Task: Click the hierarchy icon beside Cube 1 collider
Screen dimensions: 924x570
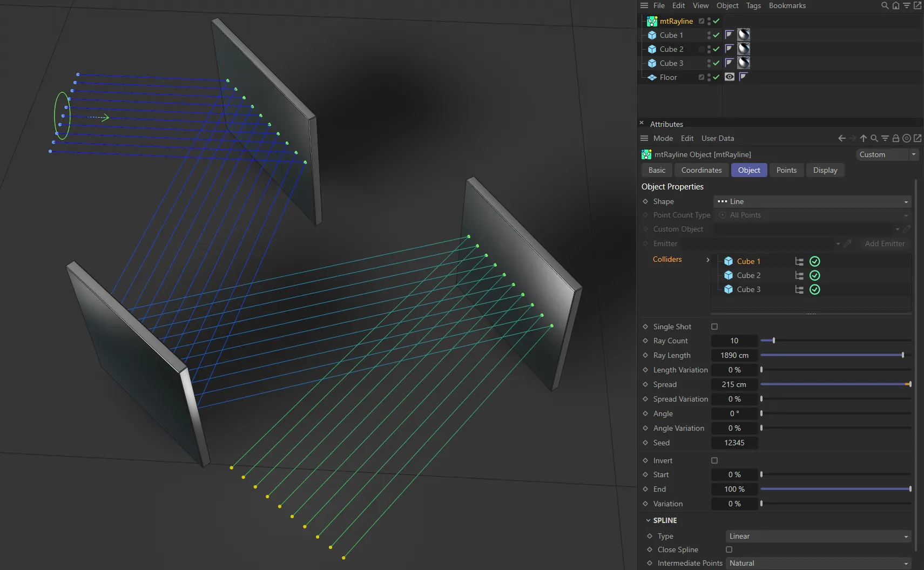Action: pos(799,261)
